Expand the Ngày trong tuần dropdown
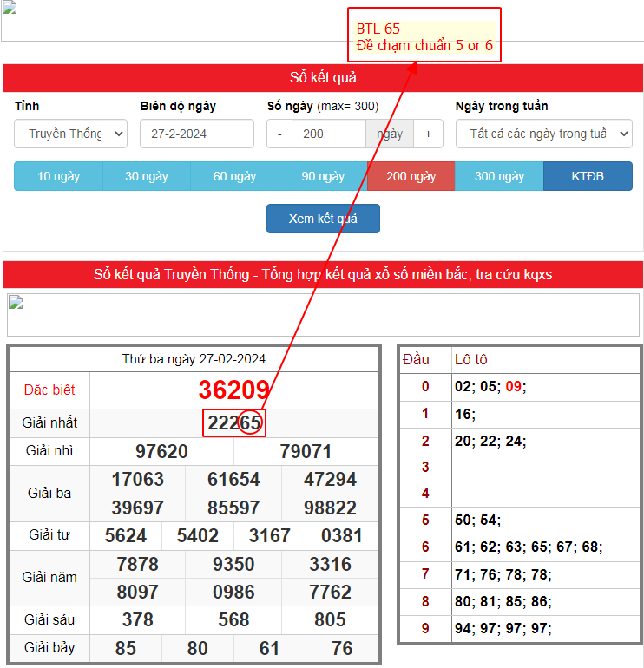The image size is (644, 668). click(x=543, y=134)
